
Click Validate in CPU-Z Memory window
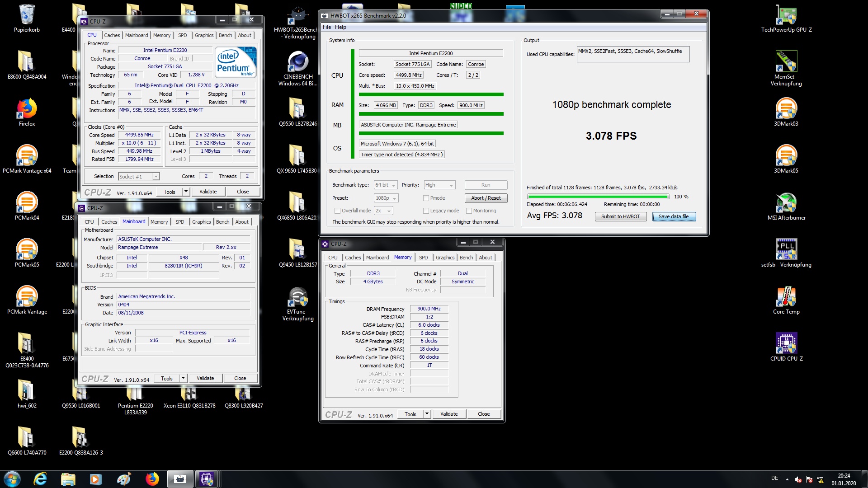pos(448,414)
